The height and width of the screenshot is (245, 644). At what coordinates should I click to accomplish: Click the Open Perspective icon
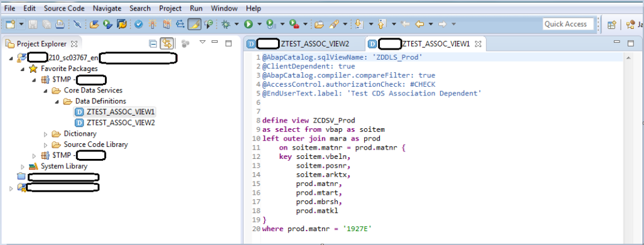coord(611,24)
